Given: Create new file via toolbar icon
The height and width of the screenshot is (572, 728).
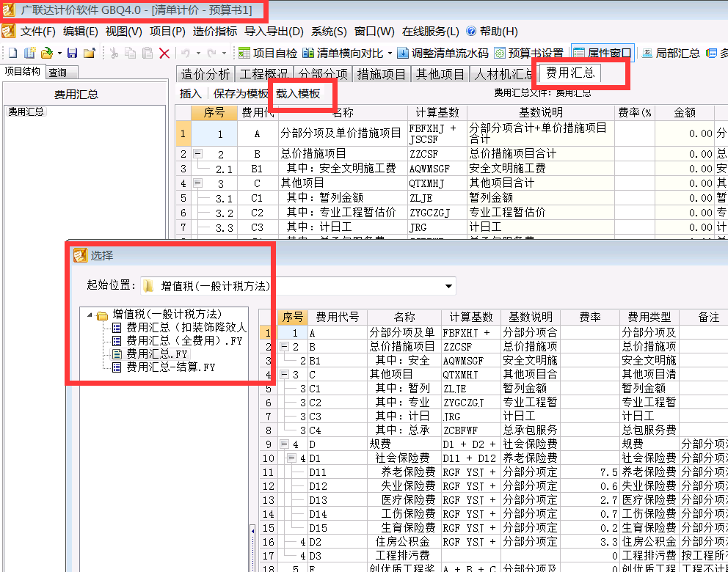Looking at the screenshot, I should (11, 52).
